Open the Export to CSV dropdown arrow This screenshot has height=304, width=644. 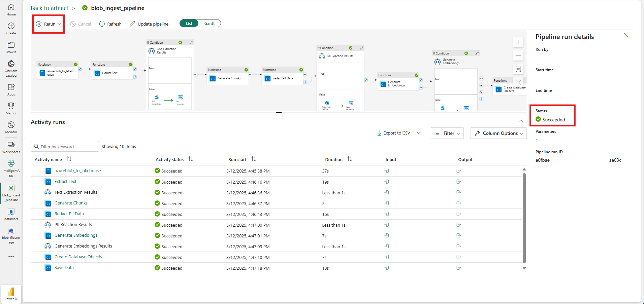pos(419,133)
